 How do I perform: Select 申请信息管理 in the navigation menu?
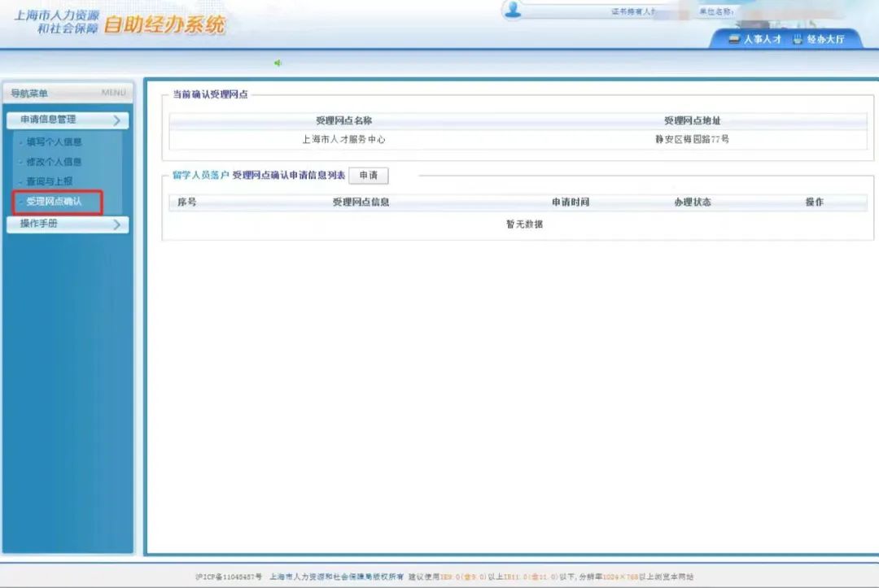point(68,120)
